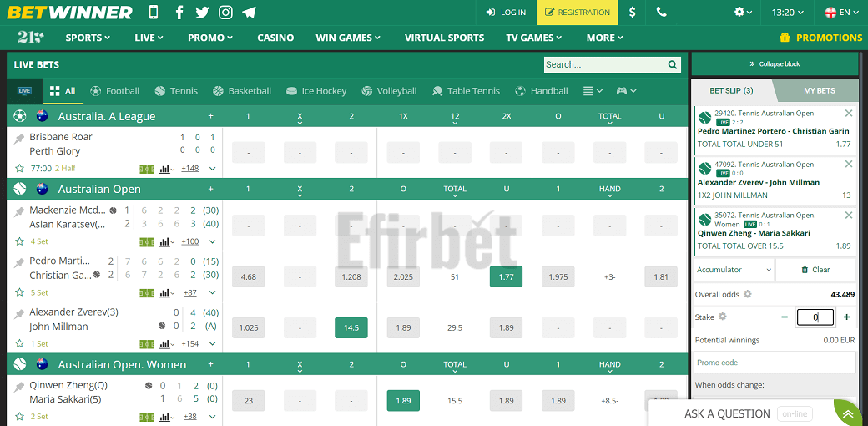Viewport: 868px width, 426px height.
Task: Select the All sports tab
Action: pos(63,91)
